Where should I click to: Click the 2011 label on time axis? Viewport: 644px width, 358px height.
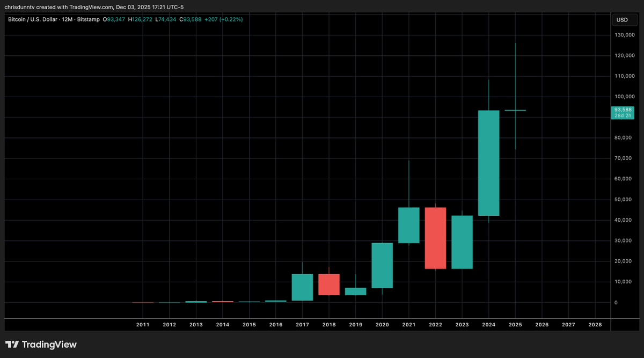[143, 324]
